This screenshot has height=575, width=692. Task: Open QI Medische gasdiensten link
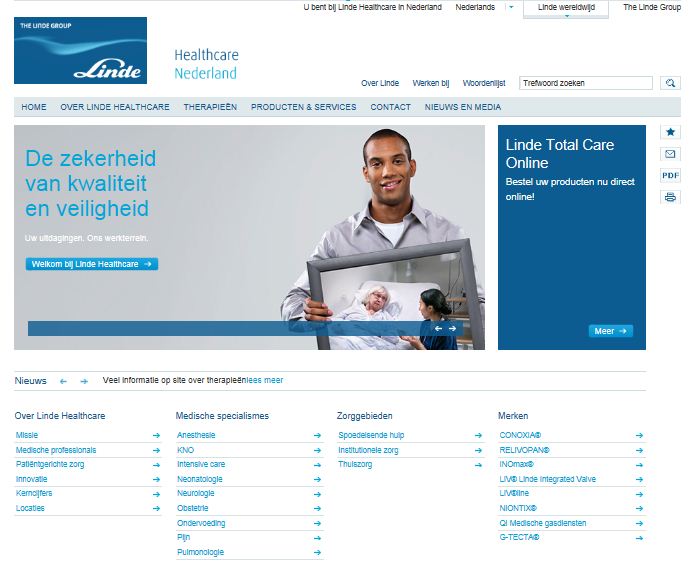coord(543,523)
